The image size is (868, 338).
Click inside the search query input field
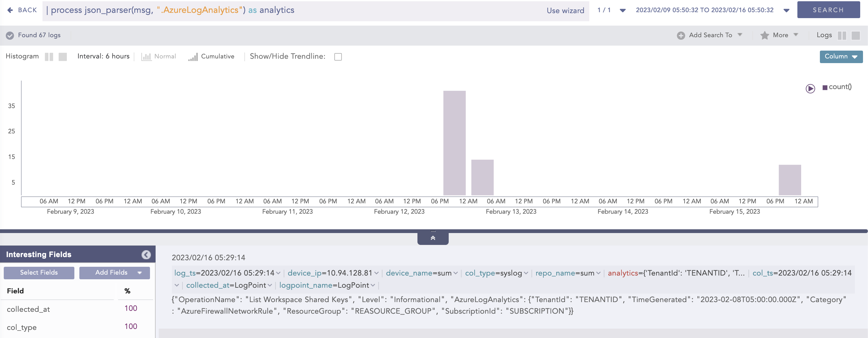303,10
